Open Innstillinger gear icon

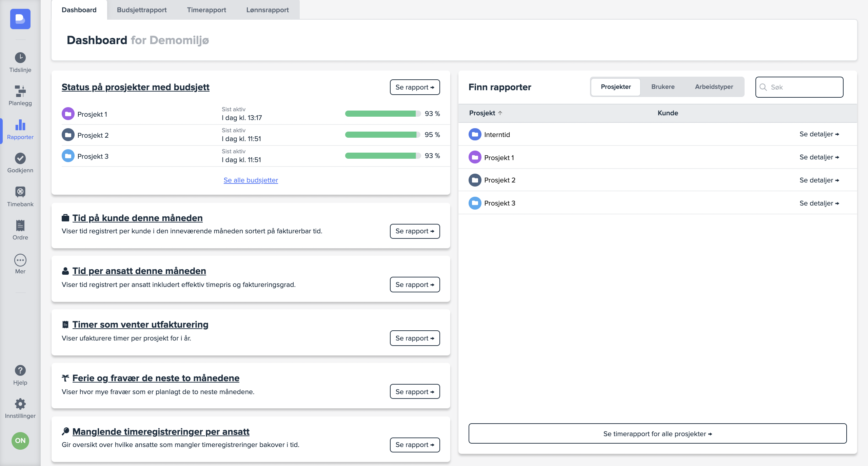[x=20, y=404]
